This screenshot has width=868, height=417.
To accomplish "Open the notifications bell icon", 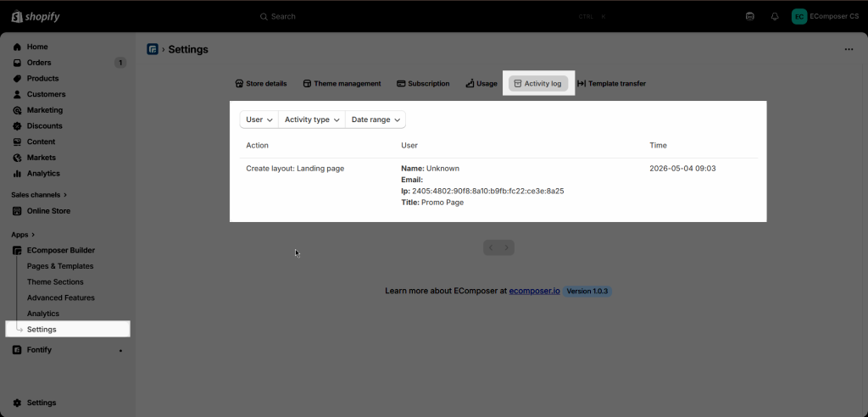I will (x=775, y=17).
